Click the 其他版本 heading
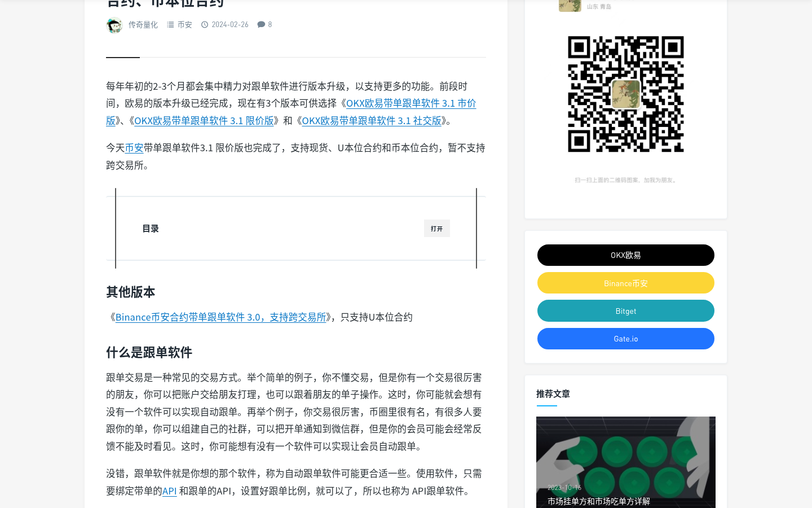The width and height of the screenshot is (812, 508). pos(131,292)
